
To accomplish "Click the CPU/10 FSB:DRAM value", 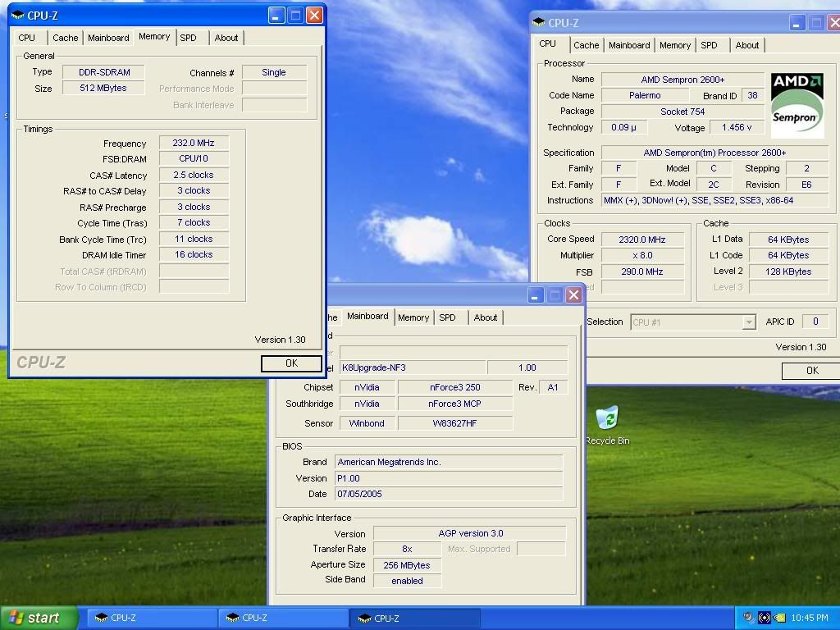I will 194,158.
